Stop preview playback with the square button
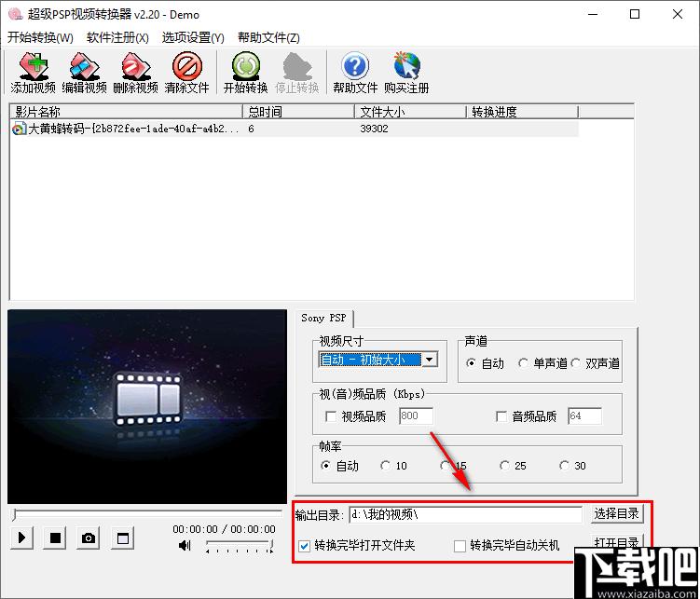This screenshot has width=700, height=599. [x=55, y=538]
